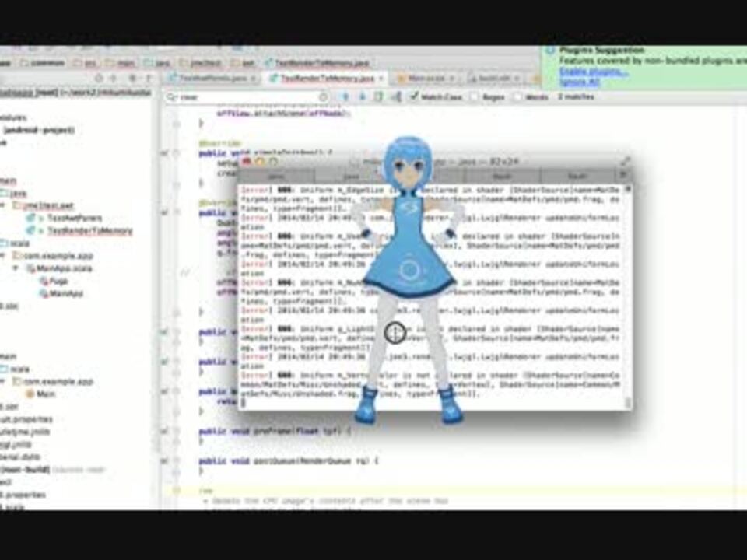
Task: Go to previous match with up arrow
Action: (x=345, y=97)
